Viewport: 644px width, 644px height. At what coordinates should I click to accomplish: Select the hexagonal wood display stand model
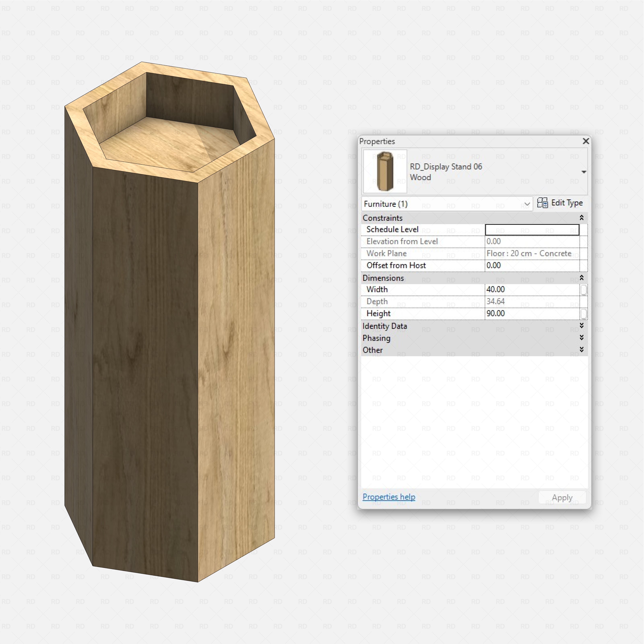[x=169, y=322]
